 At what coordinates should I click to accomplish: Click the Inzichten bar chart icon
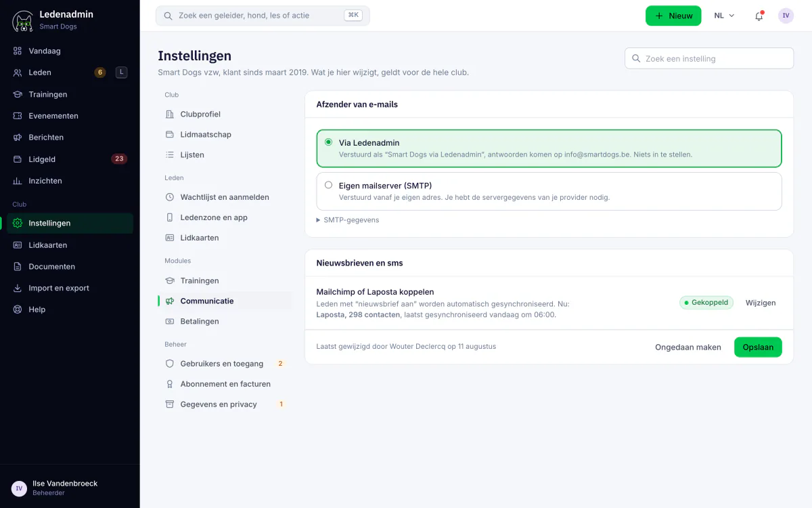18,181
